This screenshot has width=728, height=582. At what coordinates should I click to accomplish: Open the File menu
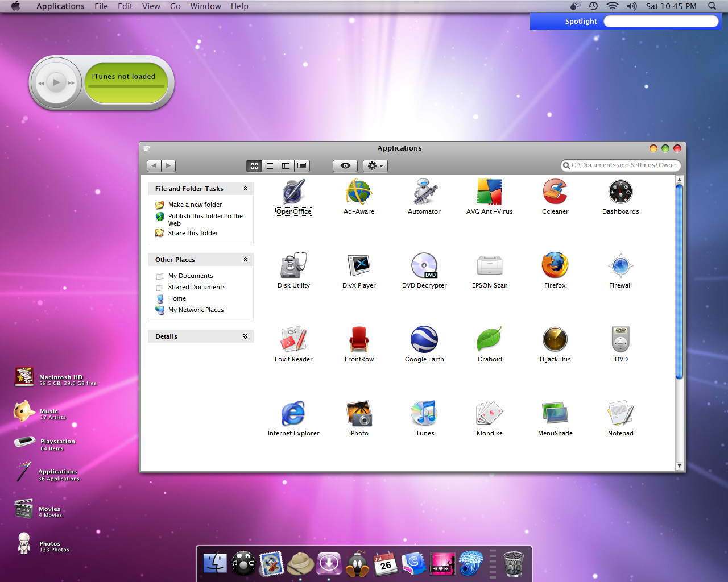coord(101,6)
